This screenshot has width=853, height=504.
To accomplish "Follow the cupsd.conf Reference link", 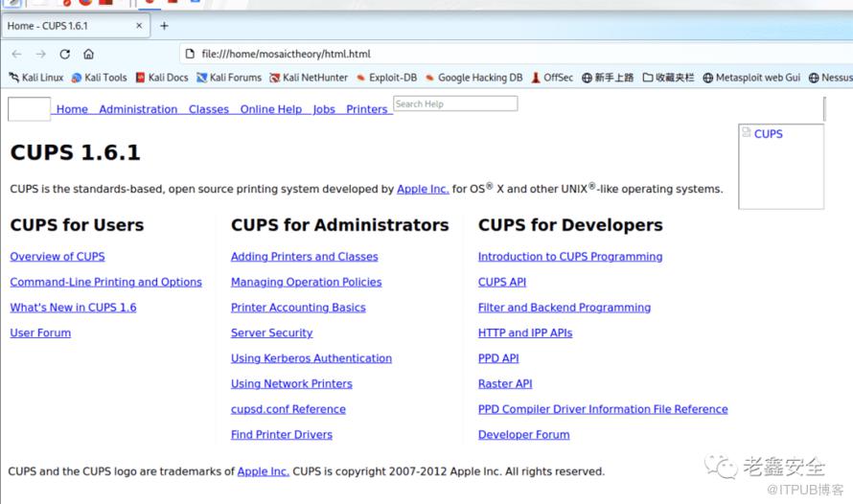I will (x=288, y=409).
